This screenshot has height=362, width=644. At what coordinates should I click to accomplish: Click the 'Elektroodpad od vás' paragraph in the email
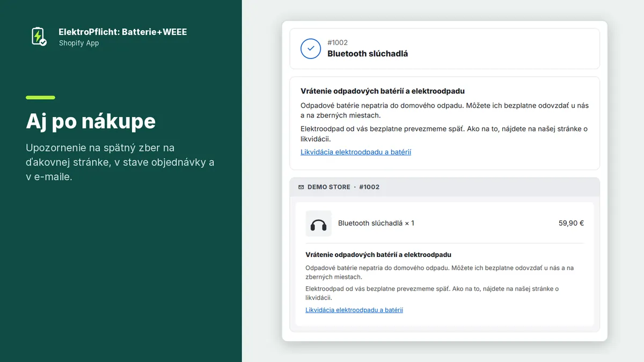(432, 293)
